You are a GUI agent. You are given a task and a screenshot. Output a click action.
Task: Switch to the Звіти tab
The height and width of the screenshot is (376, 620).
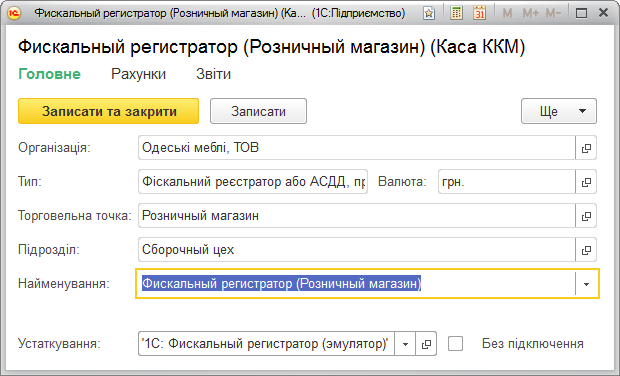click(214, 74)
